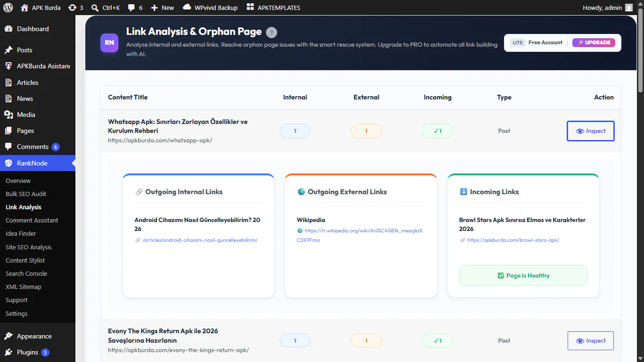Click the Dashboard gauge icon
This screenshot has width=644, height=362.
[x=8, y=29]
